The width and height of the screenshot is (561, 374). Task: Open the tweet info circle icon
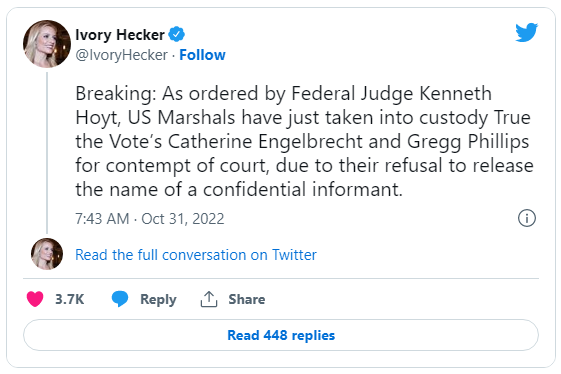(x=527, y=218)
